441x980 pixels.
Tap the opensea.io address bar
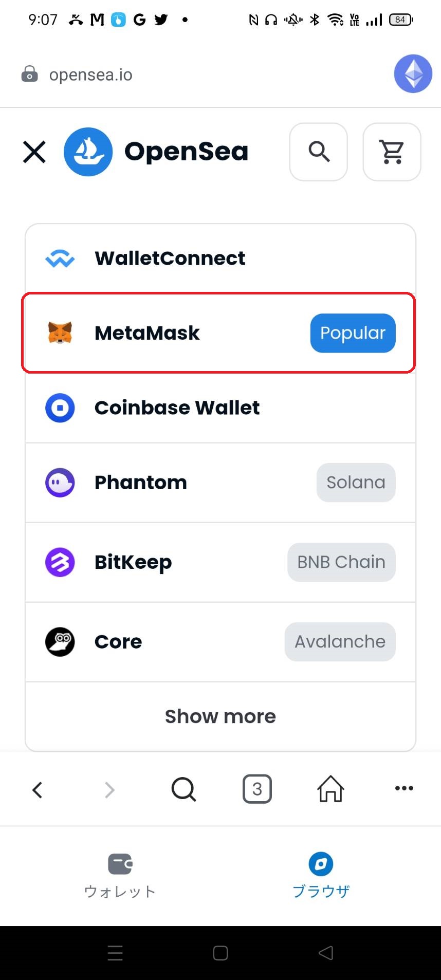pos(154,75)
